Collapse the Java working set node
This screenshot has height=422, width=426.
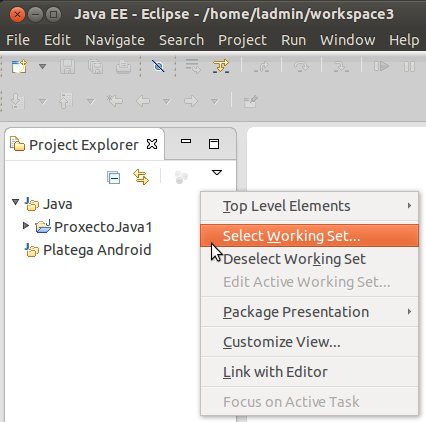[15, 202]
